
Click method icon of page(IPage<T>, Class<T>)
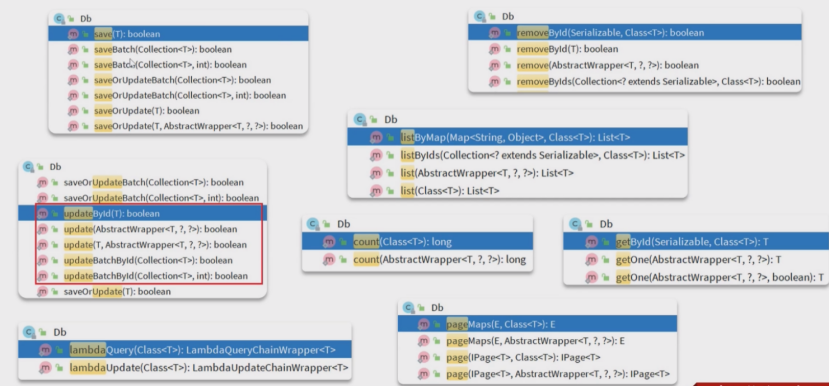click(x=423, y=357)
